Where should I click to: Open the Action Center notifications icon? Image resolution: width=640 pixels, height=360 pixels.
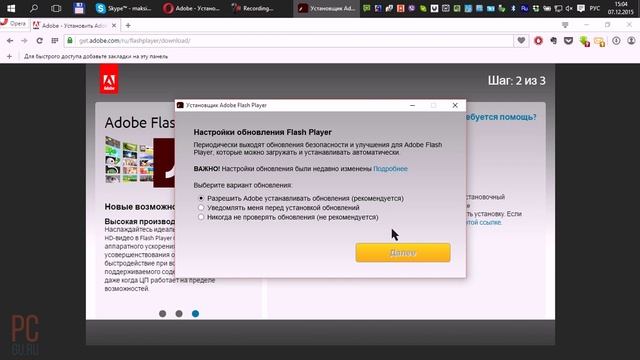[x=581, y=8]
